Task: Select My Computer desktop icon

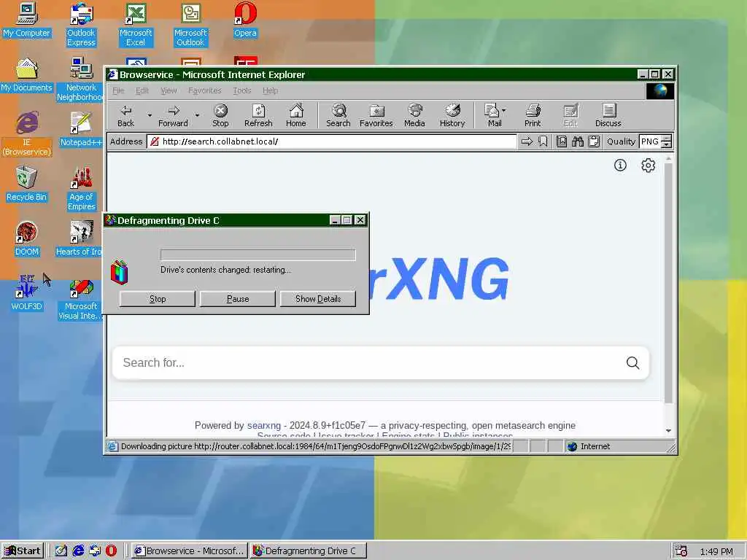Action: tap(27, 20)
